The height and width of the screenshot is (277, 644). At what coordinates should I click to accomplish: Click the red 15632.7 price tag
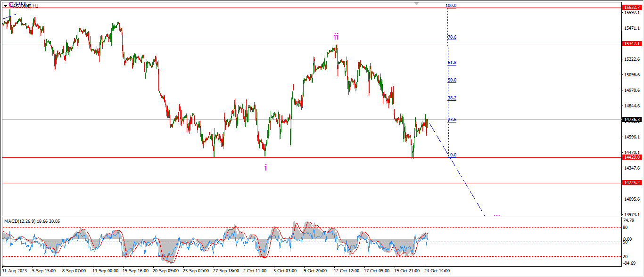pos(631,8)
